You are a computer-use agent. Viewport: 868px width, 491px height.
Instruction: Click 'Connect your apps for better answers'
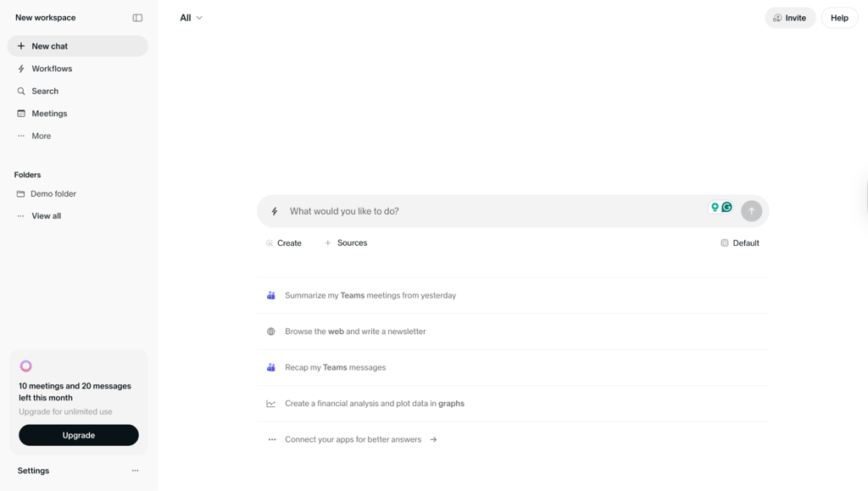point(513,439)
